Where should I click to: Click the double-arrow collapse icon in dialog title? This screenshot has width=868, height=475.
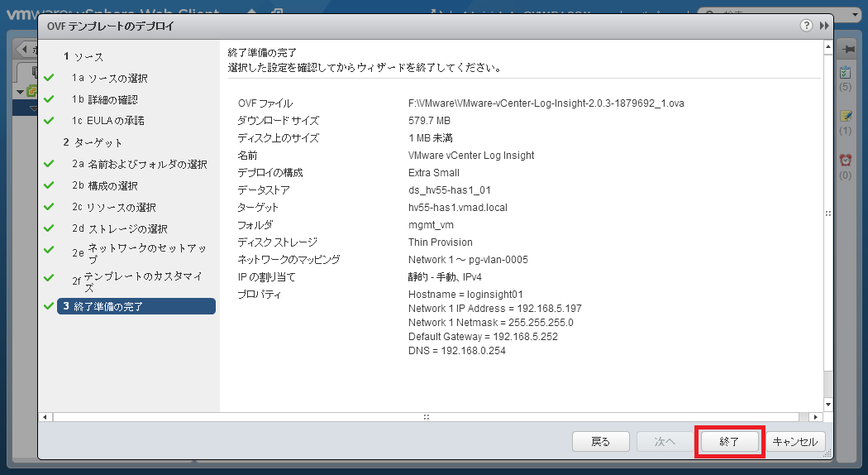coord(824,26)
